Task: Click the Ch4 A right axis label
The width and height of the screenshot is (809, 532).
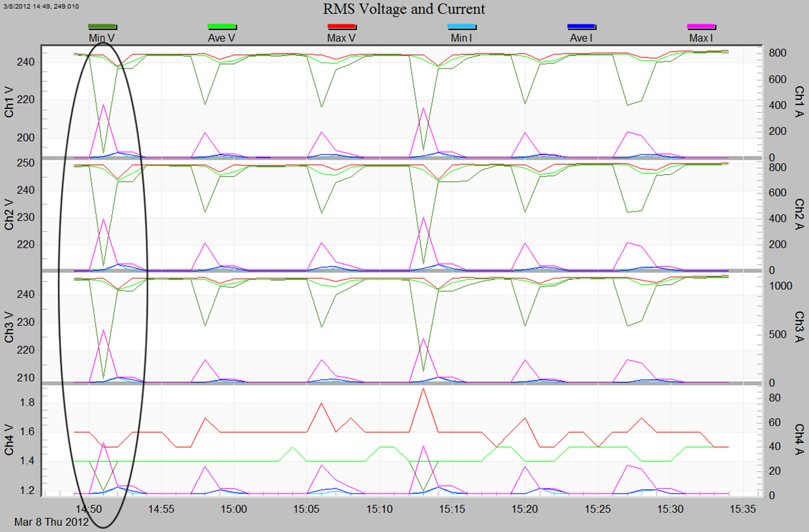Action: (x=799, y=439)
